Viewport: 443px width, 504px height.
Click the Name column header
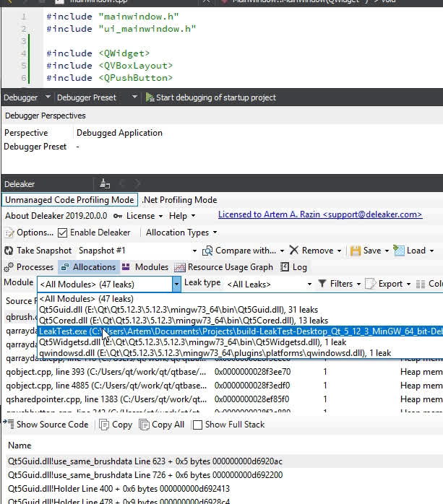[x=20, y=446]
